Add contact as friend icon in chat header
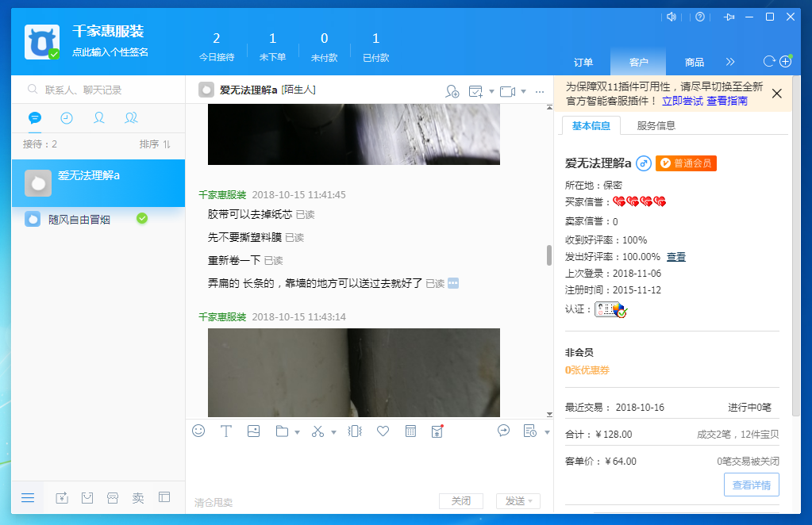This screenshot has height=525, width=812. coord(452,91)
